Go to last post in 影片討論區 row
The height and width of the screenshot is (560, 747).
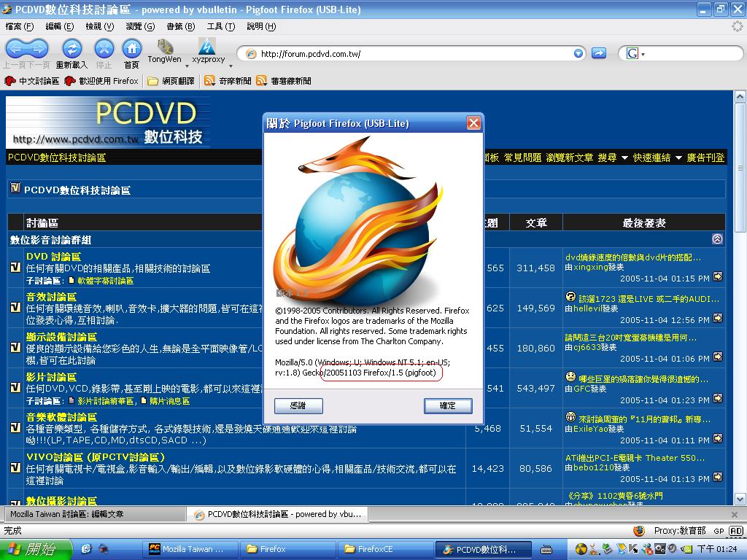[x=718, y=398]
